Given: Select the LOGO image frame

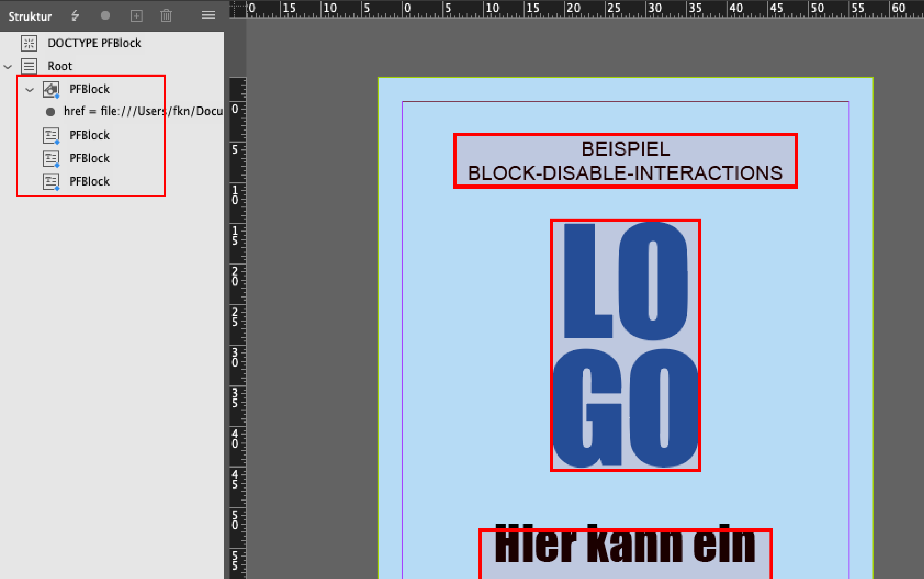Looking at the screenshot, I should 625,345.
